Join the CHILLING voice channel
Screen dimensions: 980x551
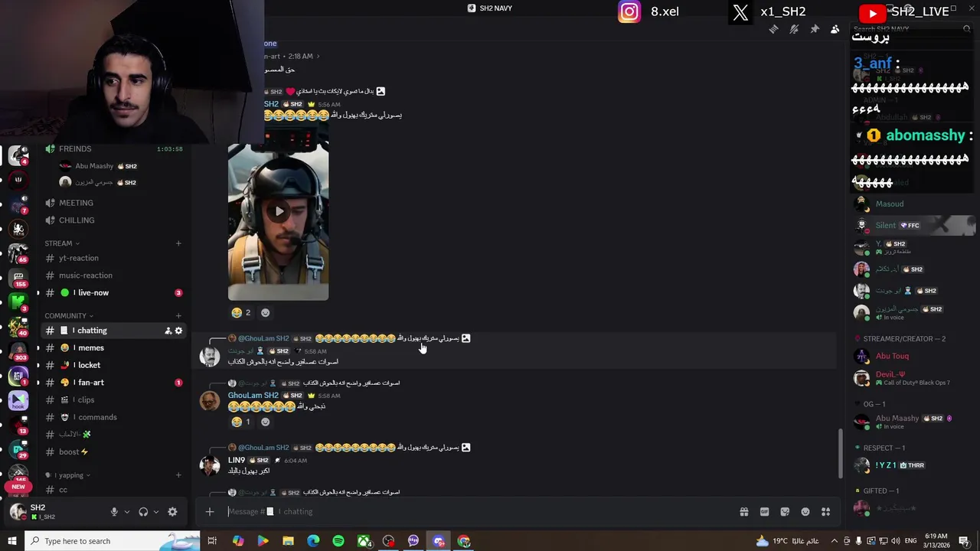[113, 220]
